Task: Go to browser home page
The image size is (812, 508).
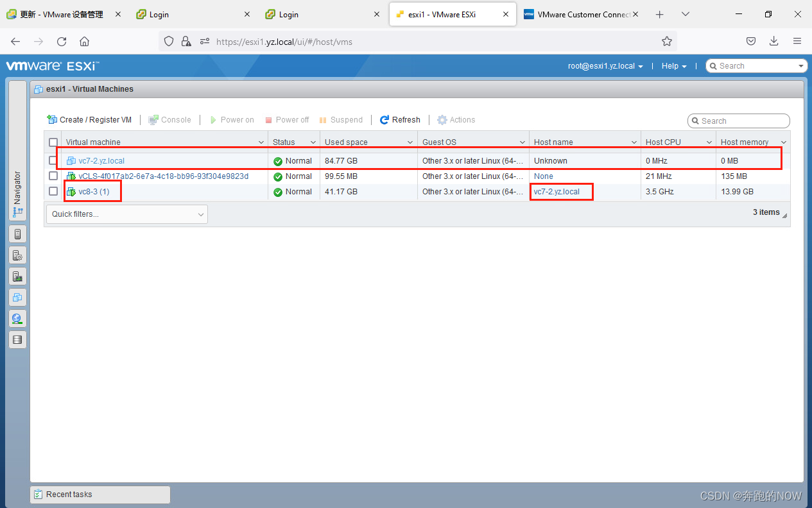Action: point(84,41)
